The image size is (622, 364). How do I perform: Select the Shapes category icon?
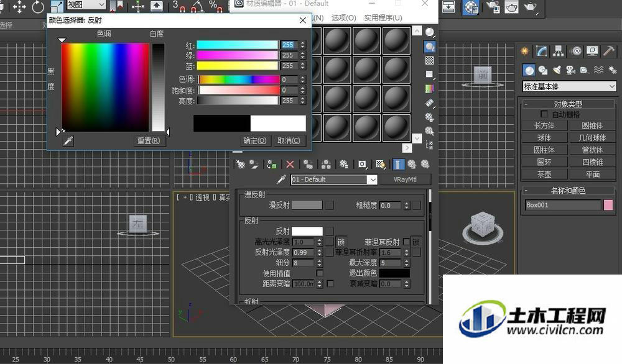click(x=543, y=71)
